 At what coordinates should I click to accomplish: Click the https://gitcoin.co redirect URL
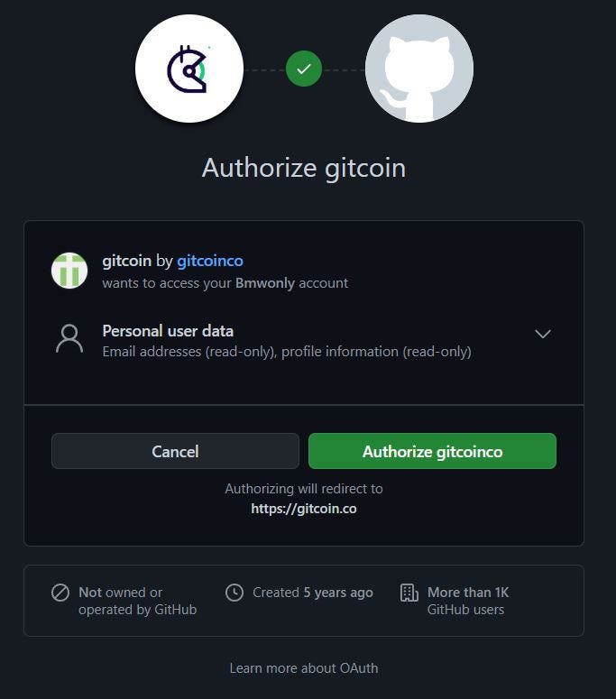[304, 509]
